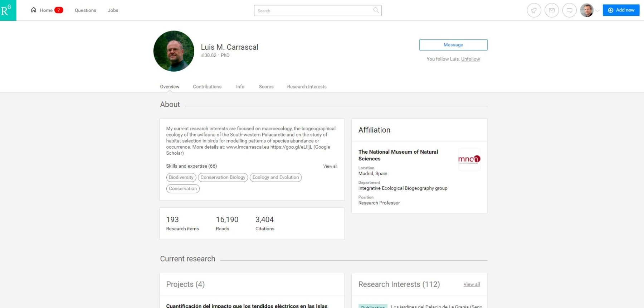Switch to the Contributions tab

point(207,87)
